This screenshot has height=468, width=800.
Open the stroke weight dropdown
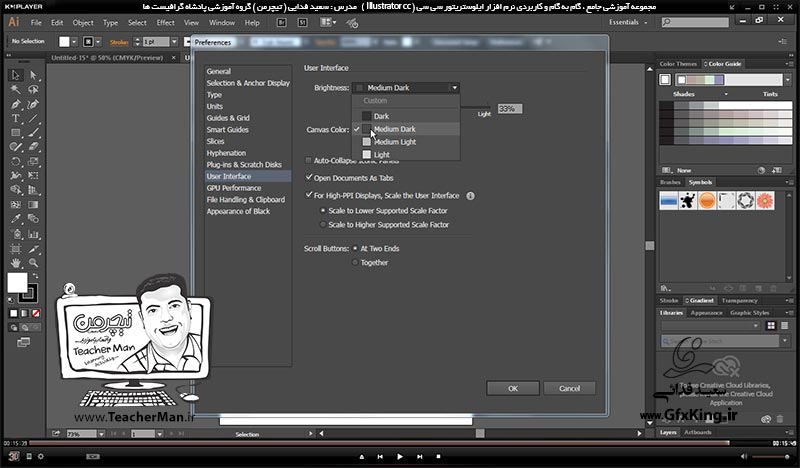[174, 42]
